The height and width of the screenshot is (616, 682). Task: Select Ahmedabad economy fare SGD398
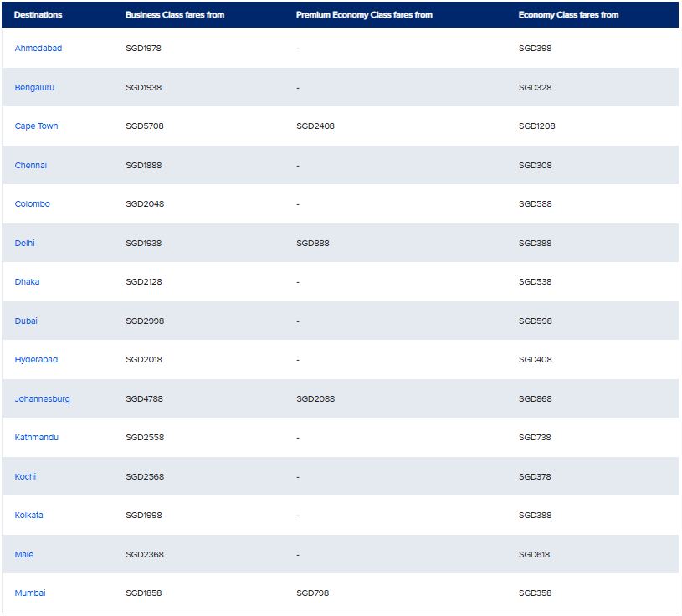(x=535, y=49)
